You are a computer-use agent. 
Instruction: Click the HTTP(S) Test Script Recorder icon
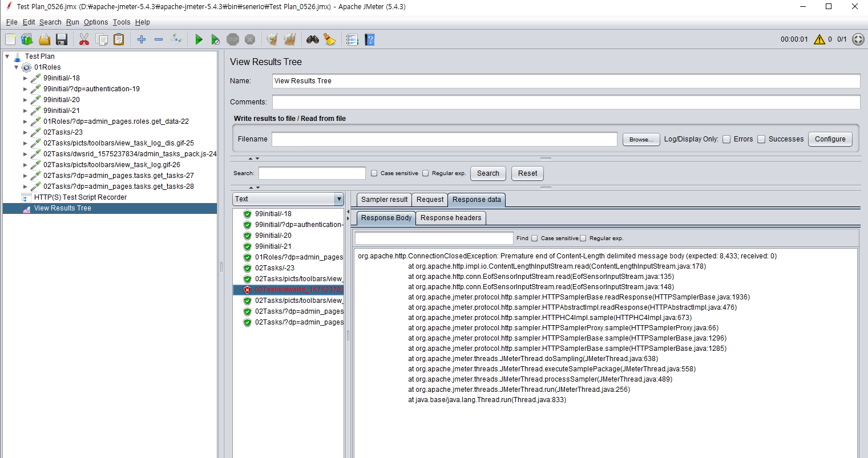point(26,197)
